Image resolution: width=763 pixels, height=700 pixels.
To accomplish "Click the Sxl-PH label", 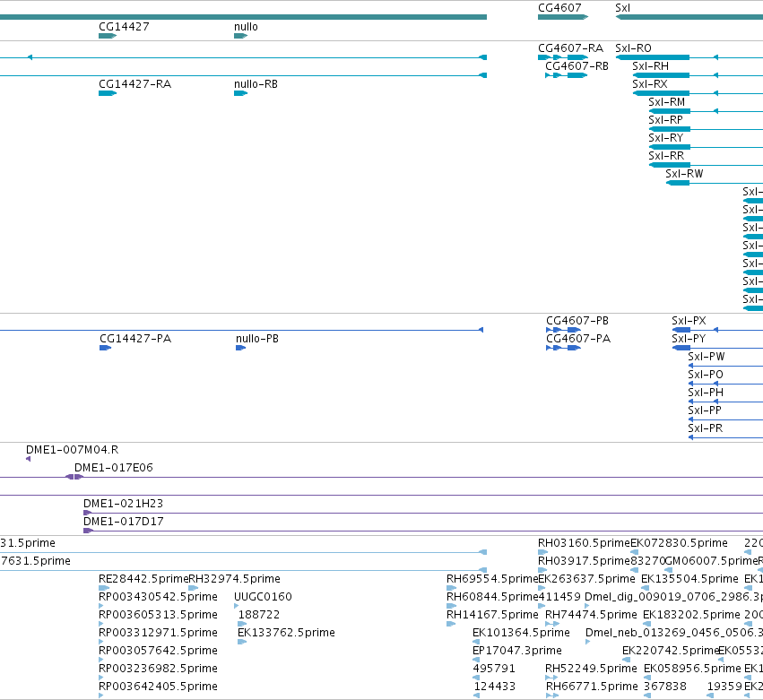I will [705, 393].
